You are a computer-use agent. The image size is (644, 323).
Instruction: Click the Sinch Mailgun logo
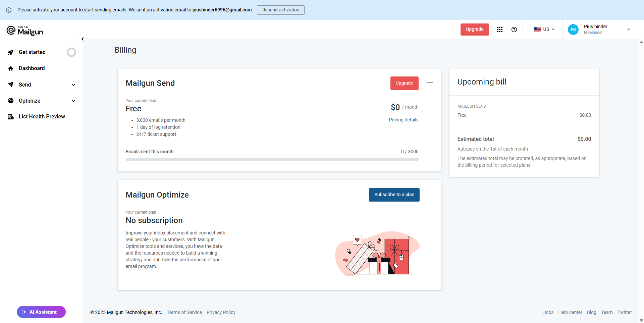point(25,31)
